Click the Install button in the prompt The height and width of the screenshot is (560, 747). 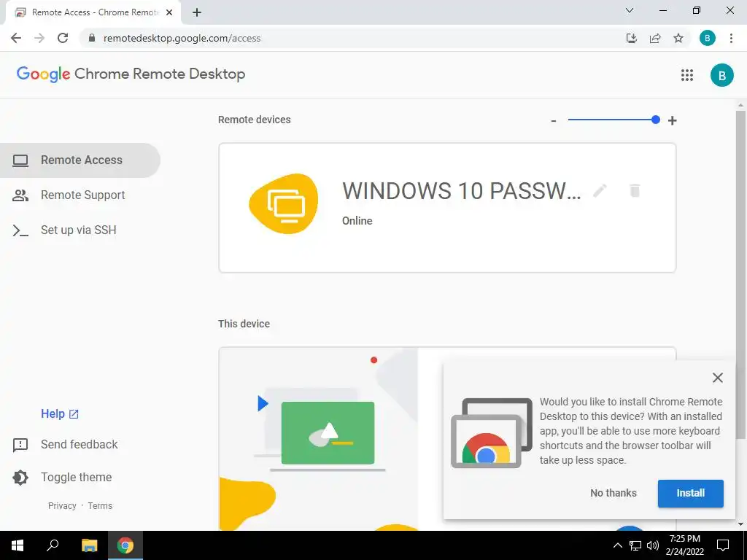(690, 494)
